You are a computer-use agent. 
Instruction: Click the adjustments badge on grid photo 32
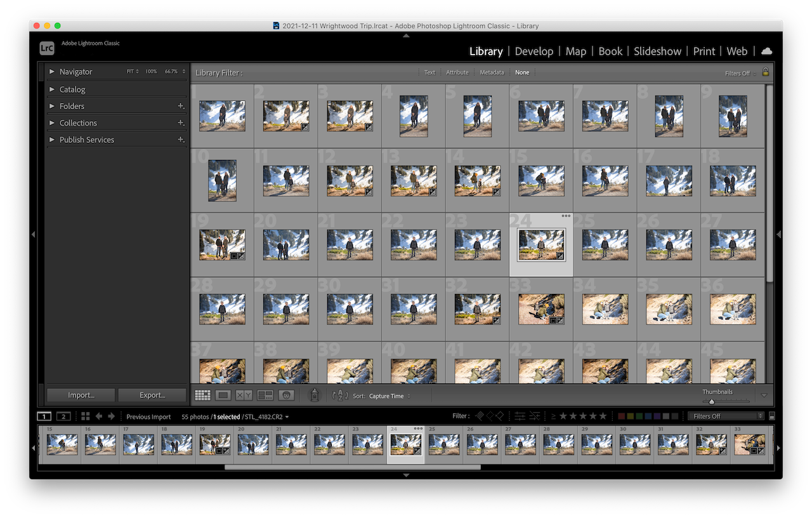[496, 320]
